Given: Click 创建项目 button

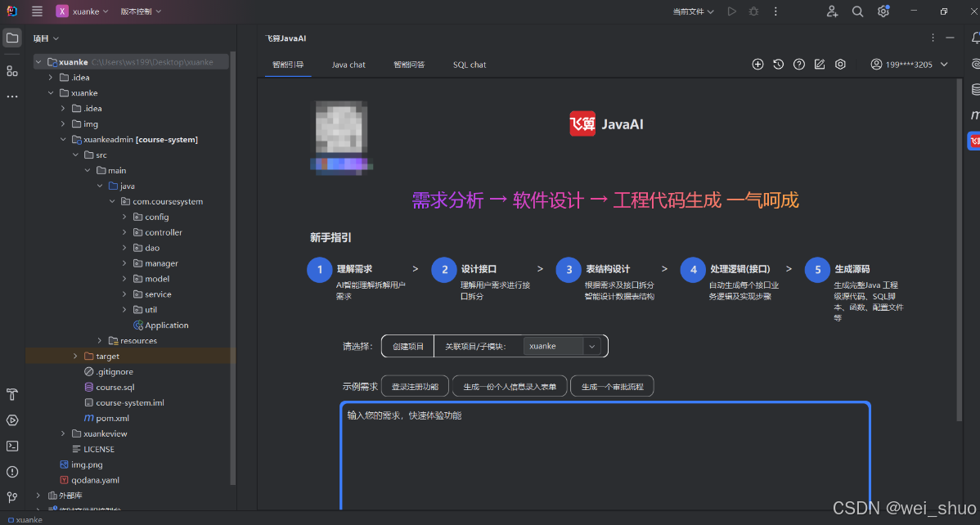Looking at the screenshot, I should [408, 346].
